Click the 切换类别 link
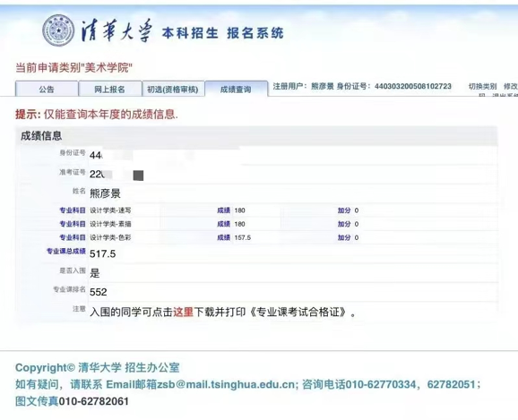Viewport: 518px width, 420px height. pos(483,87)
